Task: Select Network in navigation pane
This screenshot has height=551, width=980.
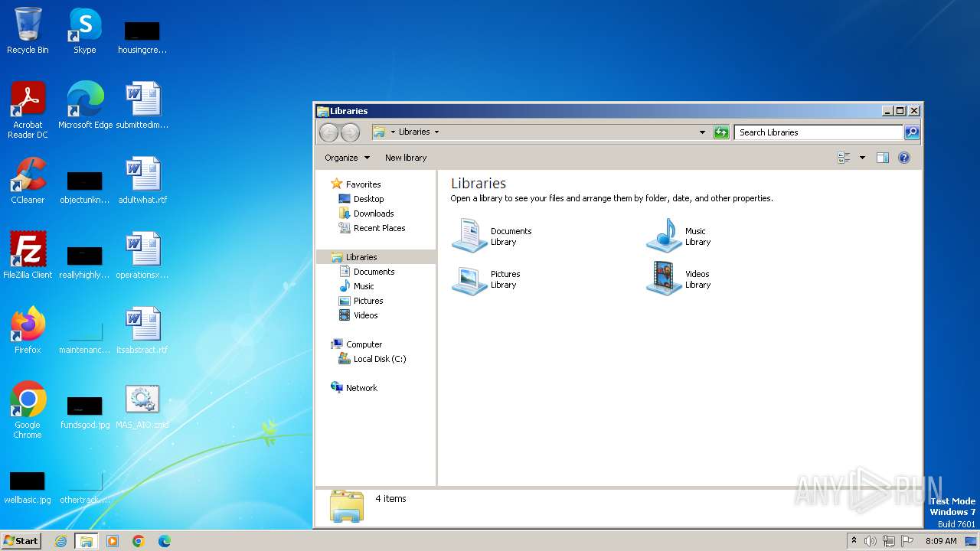Action: tap(361, 388)
